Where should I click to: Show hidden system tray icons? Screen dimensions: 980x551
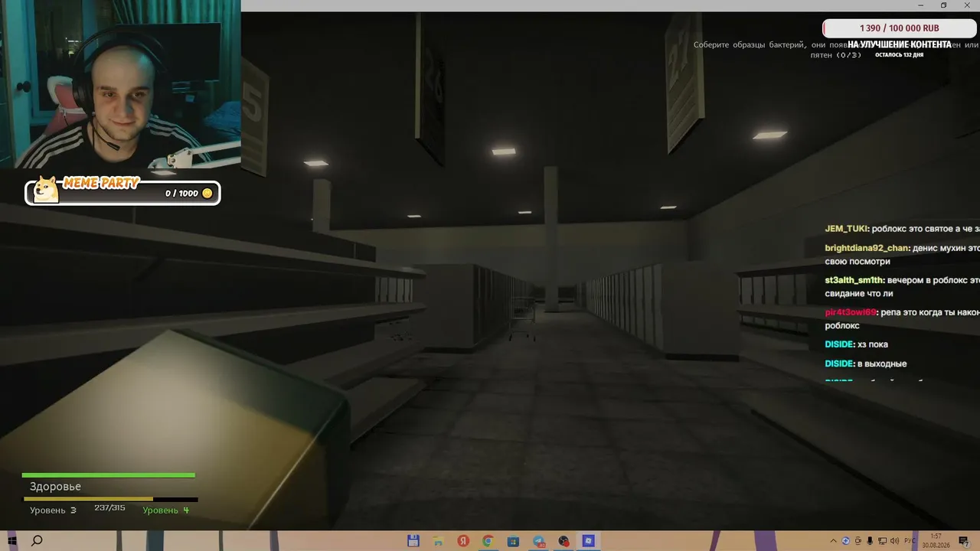(x=834, y=541)
